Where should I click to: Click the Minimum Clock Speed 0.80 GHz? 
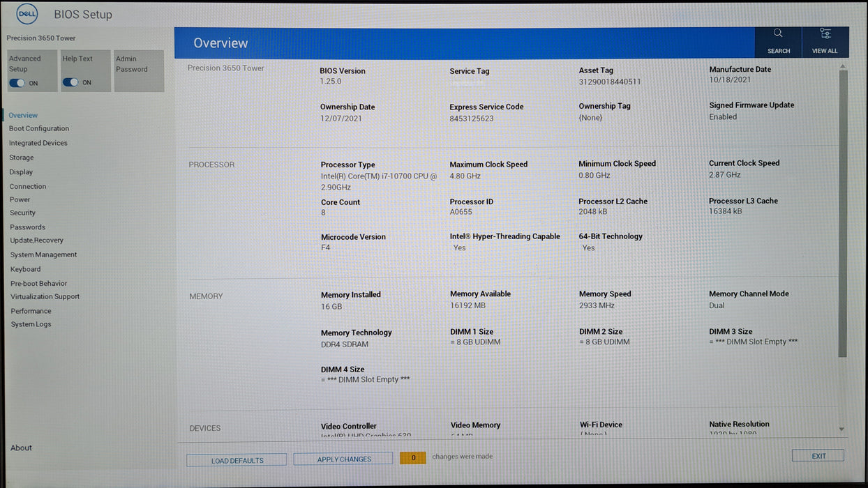point(594,175)
